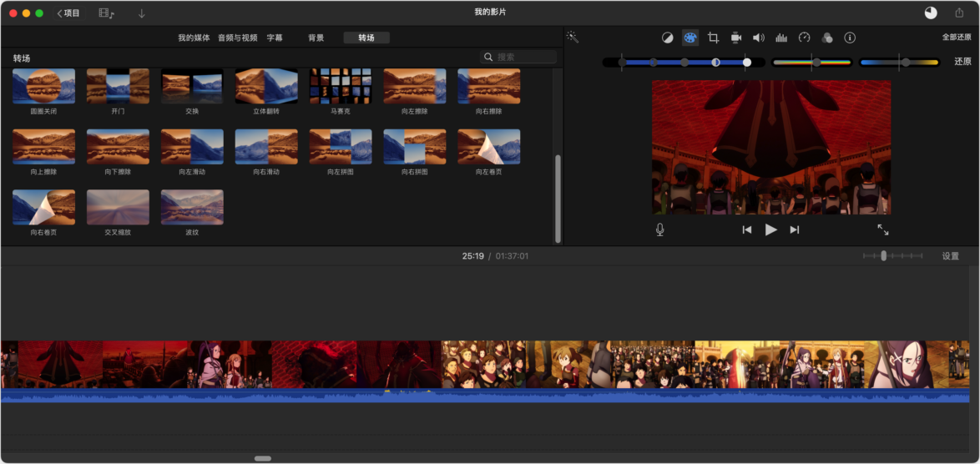
Task: Select Mosaic (马赛克) transition
Action: [341, 86]
